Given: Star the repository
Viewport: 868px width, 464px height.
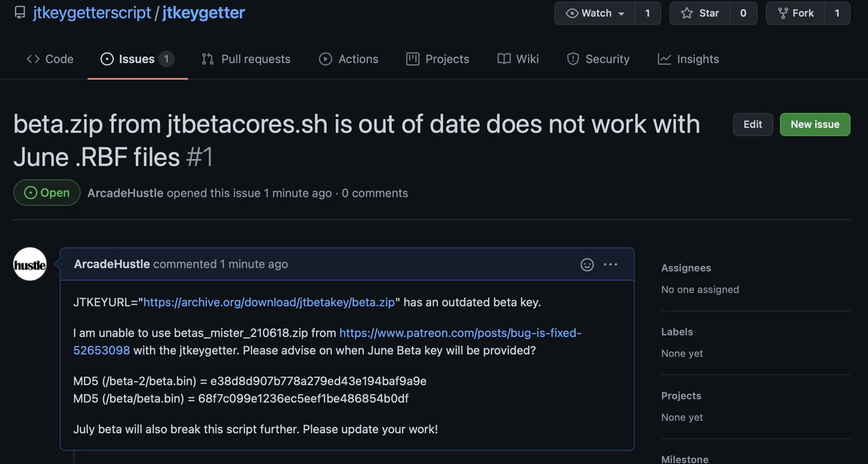Looking at the screenshot, I should coord(700,13).
